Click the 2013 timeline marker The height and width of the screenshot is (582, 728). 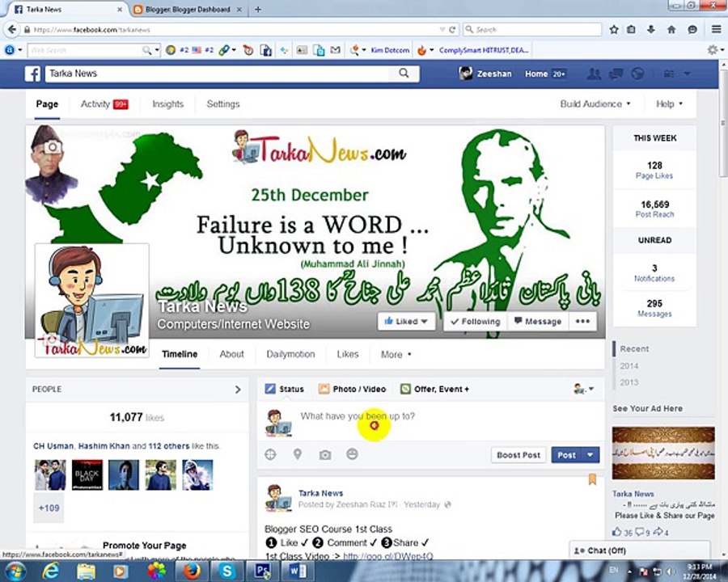coord(629,382)
